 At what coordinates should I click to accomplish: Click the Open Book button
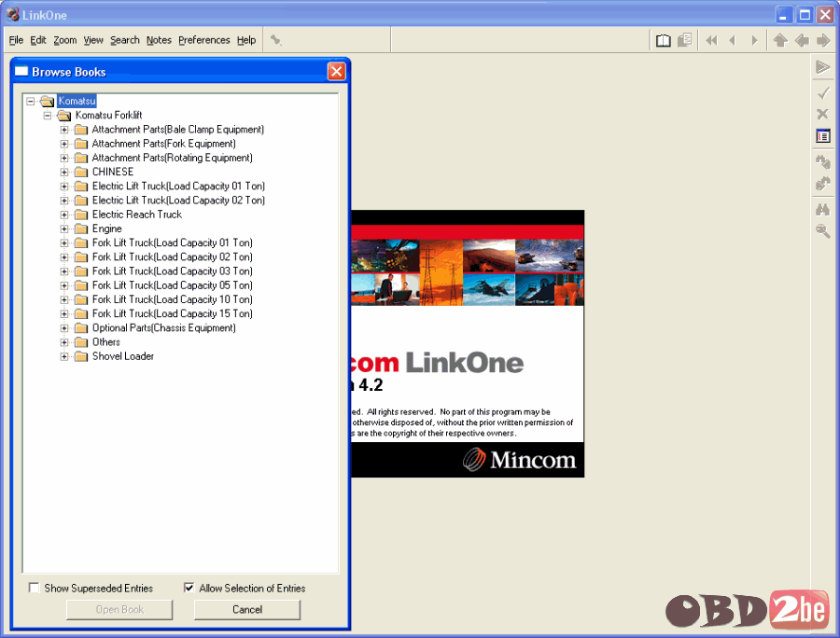pos(119,610)
